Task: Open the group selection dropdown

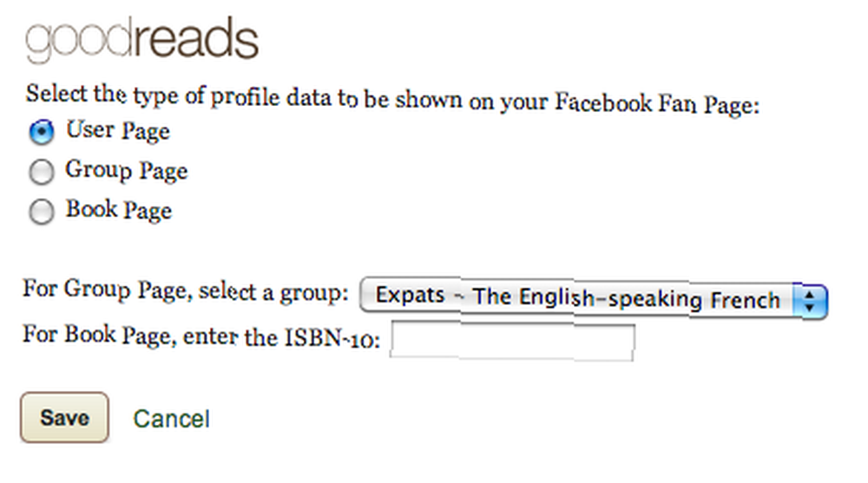Action: pos(594,299)
